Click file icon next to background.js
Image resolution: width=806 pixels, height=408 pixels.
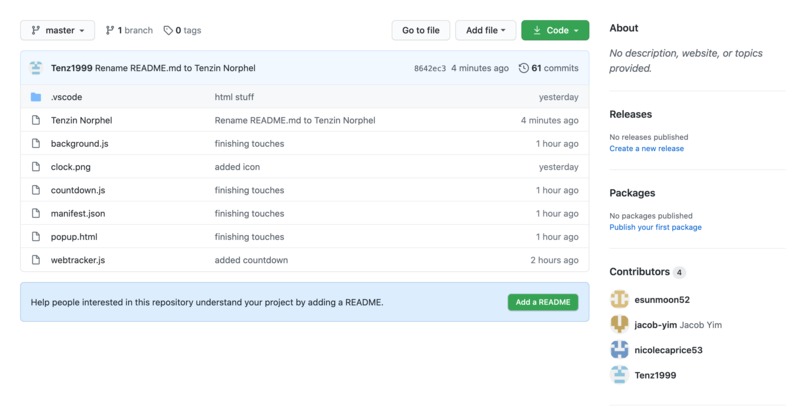[35, 143]
